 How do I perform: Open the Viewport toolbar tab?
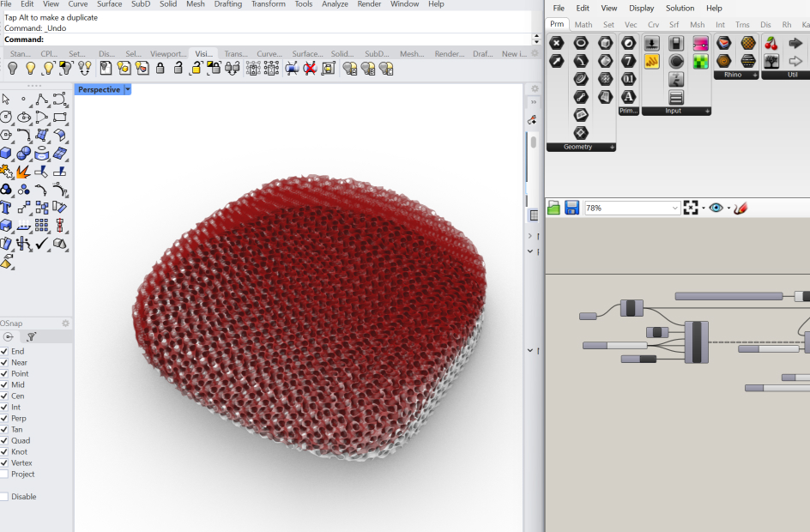click(168, 53)
